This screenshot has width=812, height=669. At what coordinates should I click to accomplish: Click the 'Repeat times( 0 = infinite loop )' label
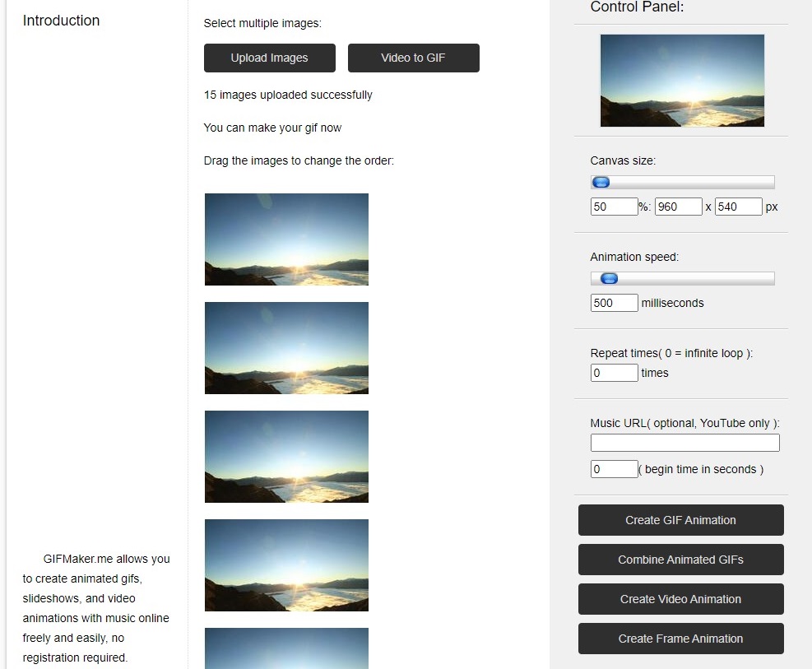click(x=671, y=353)
